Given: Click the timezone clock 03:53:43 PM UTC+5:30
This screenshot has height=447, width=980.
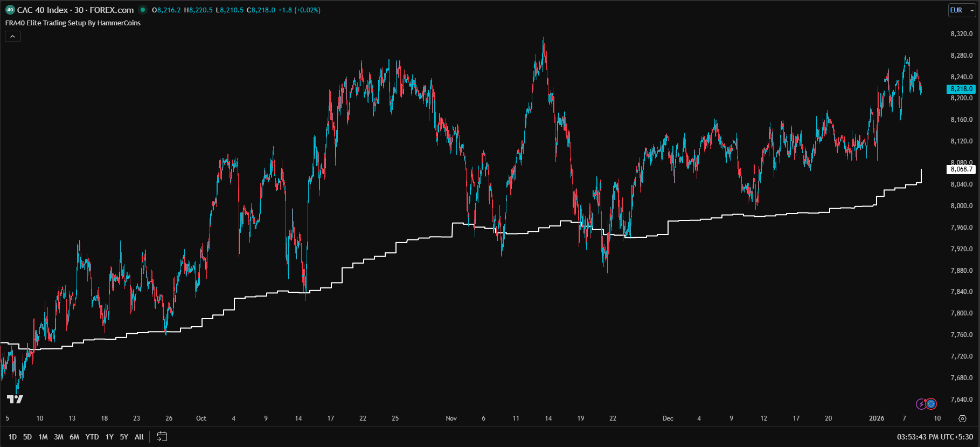Looking at the screenshot, I should click(x=935, y=437).
